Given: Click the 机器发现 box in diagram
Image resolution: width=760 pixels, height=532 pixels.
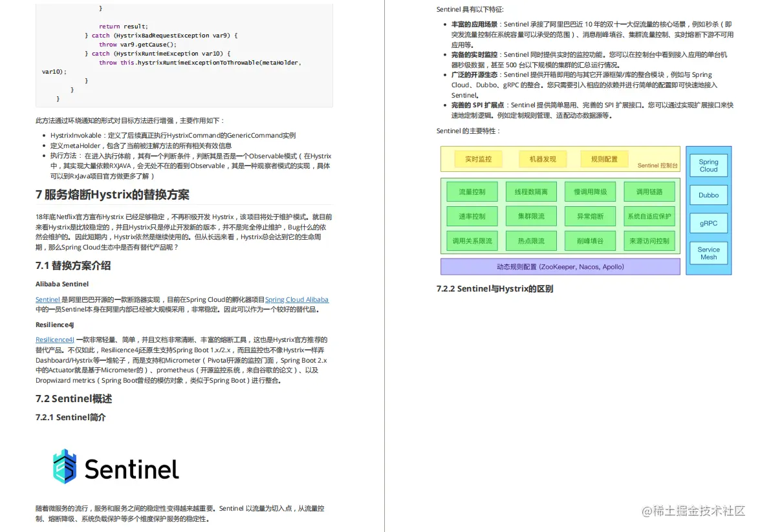Looking at the screenshot, I should pyautogui.click(x=543, y=159).
